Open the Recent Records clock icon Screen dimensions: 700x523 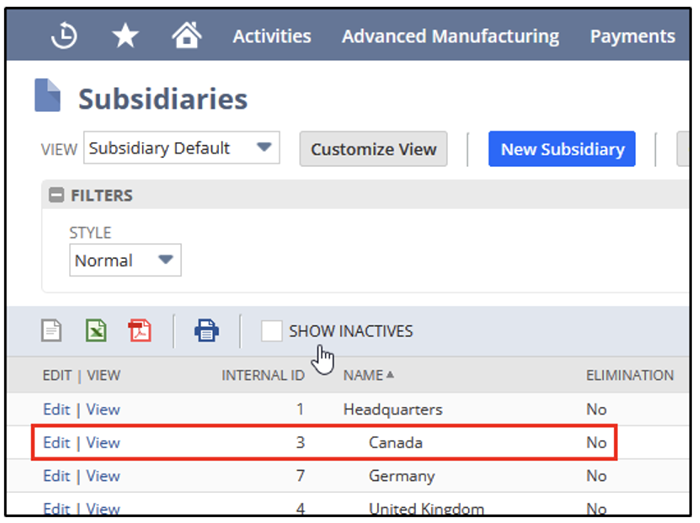coord(65,36)
